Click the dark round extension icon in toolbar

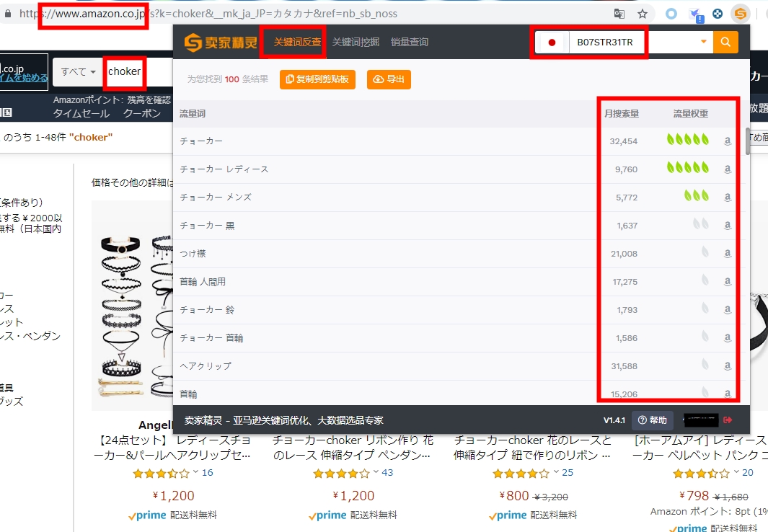click(717, 14)
